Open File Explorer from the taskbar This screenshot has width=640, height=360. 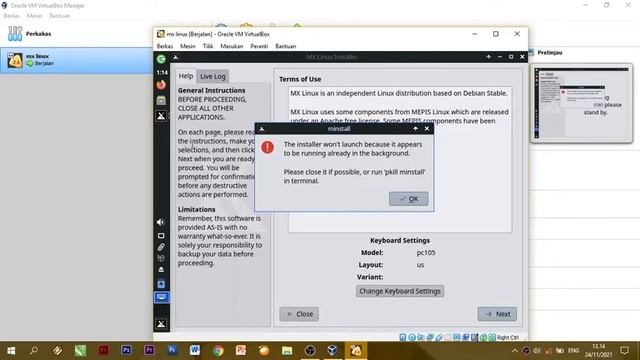[287, 351]
